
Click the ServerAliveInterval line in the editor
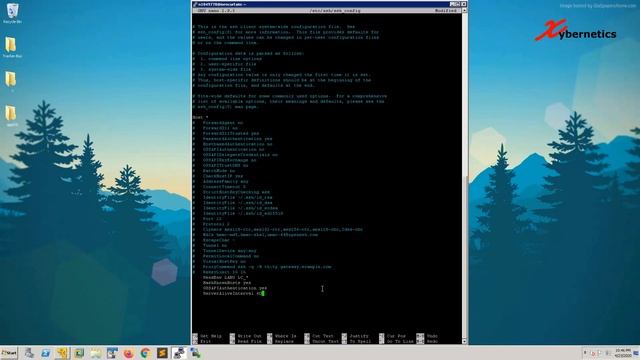click(233, 293)
